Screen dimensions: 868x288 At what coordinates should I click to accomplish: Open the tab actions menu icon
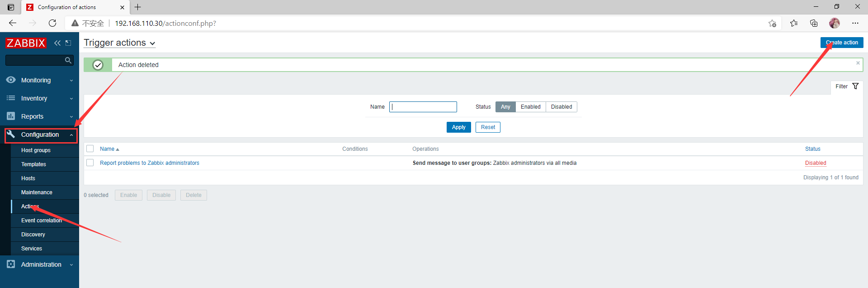11,7
